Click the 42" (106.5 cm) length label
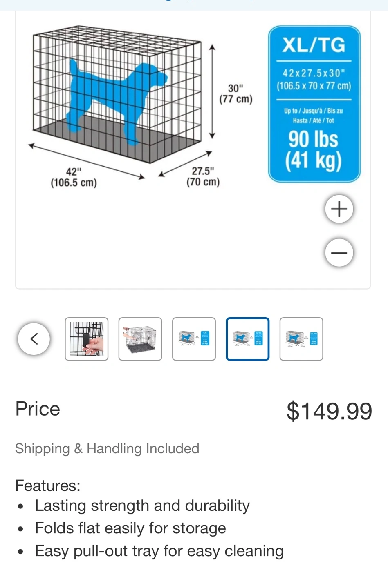Image resolution: width=388 pixels, height=588 pixels. click(74, 177)
